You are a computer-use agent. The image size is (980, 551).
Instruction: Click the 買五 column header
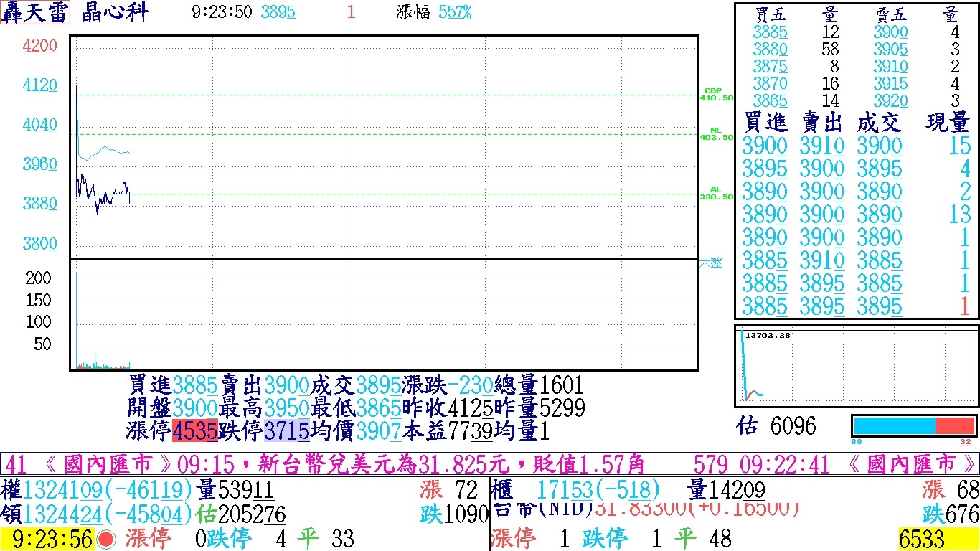(771, 14)
